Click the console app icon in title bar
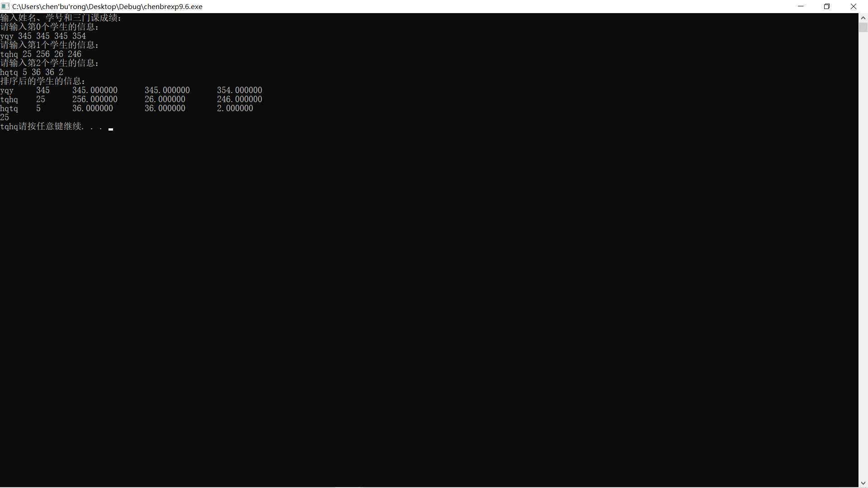Screen dimensions: 868x488 [x=5, y=6]
